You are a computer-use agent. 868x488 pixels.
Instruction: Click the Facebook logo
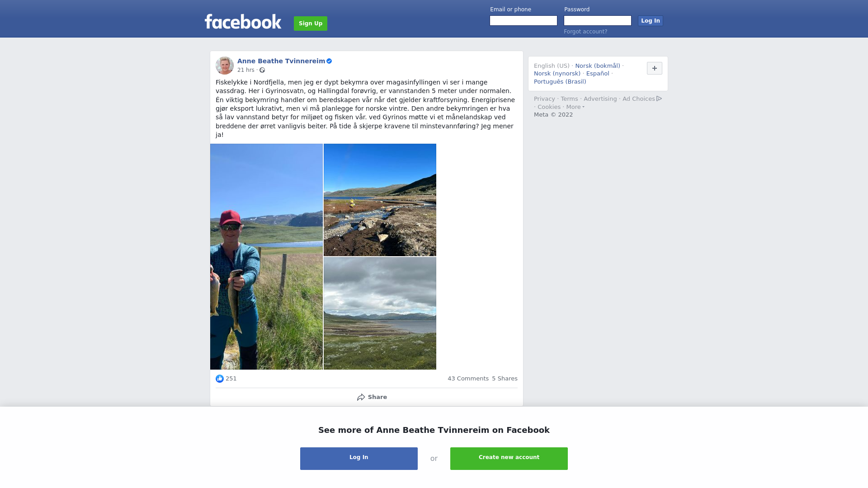243,22
